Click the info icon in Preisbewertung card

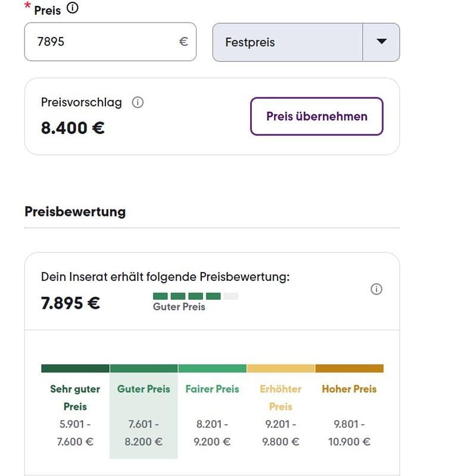[x=376, y=289]
